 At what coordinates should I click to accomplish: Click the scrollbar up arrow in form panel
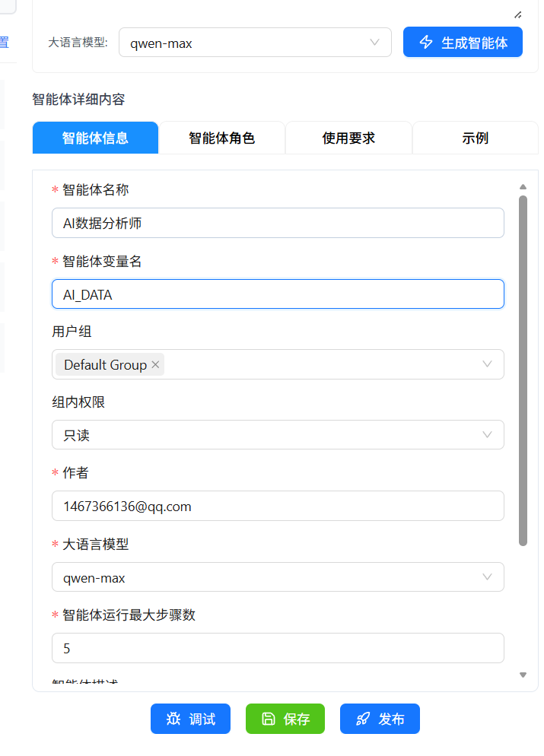523,186
